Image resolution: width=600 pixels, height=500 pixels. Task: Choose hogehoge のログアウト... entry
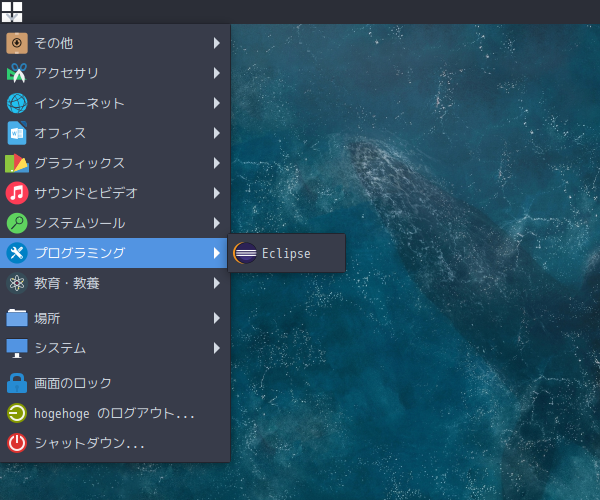click(x=114, y=413)
